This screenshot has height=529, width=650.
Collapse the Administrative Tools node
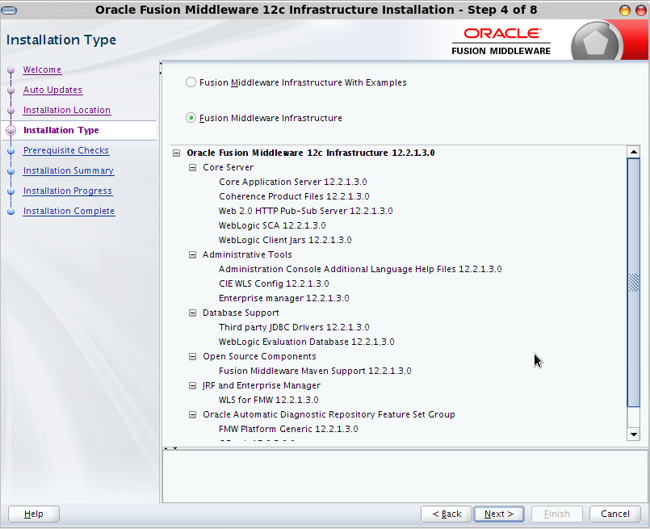pos(192,255)
